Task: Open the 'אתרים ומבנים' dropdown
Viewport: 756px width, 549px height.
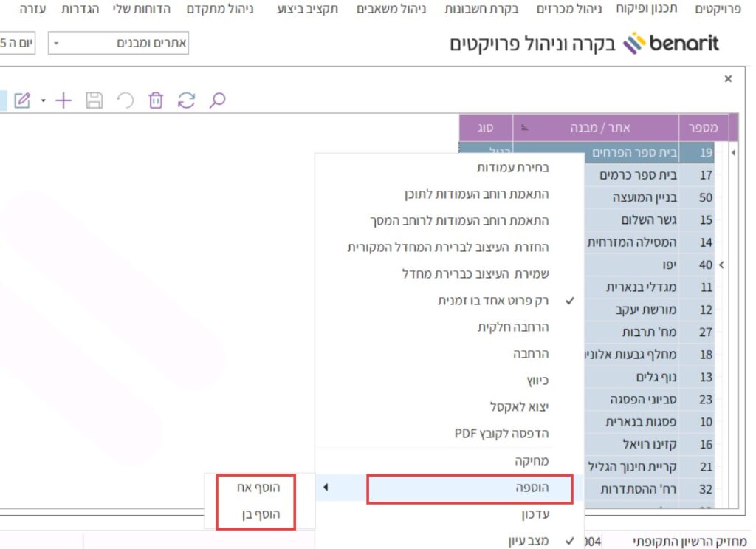Action: pos(118,44)
